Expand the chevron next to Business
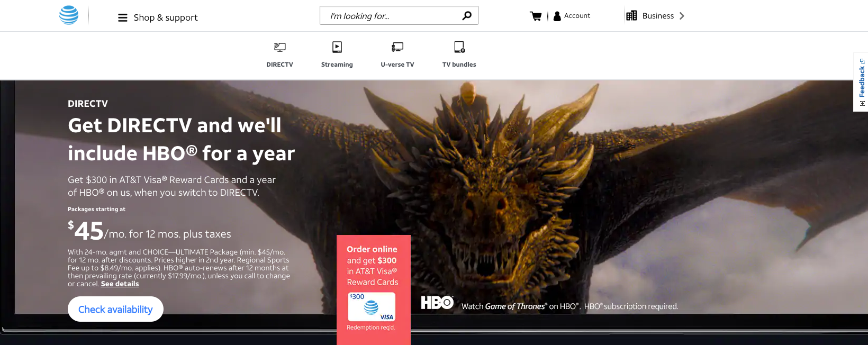 [682, 16]
